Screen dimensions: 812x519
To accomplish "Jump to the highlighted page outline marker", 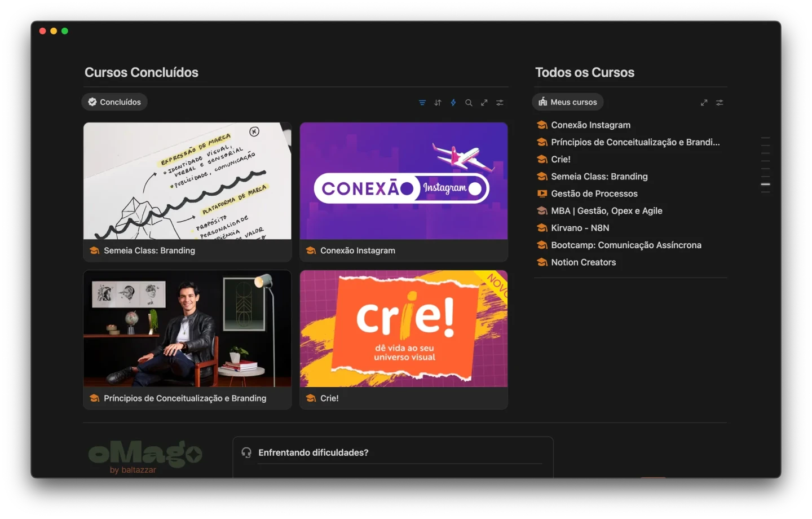I will click(765, 184).
